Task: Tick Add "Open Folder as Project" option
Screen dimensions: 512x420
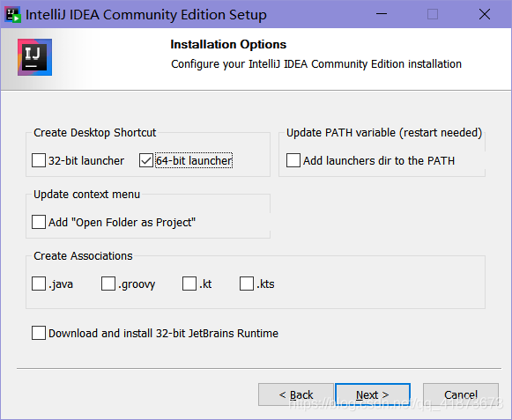Action: (x=39, y=222)
